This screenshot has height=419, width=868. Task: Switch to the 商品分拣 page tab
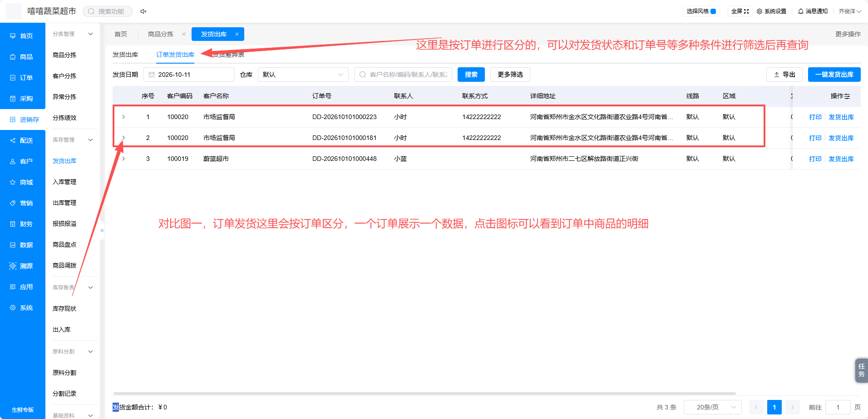click(x=161, y=34)
